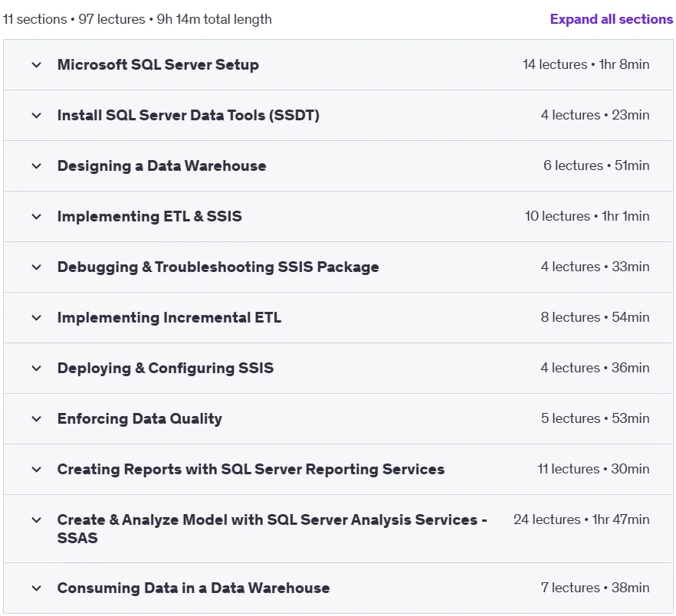
Task: Expand chevron for Deploying & Configuring SSIS
Action: point(37,368)
